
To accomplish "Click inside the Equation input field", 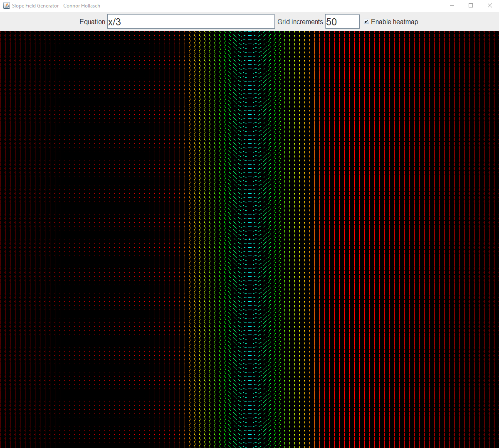I will coord(187,21).
